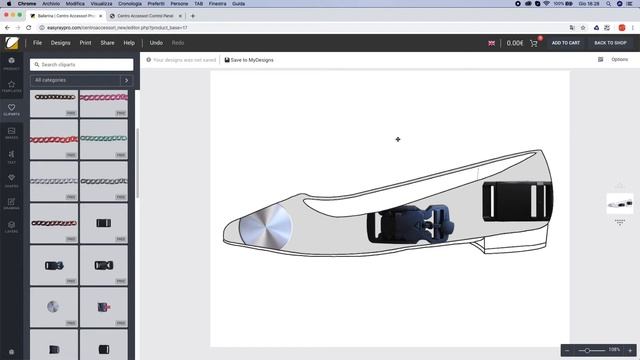The width and height of the screenshot is (640, 360).
Task: Open the Shapes panel in sidebar
Action: point(11,180)
